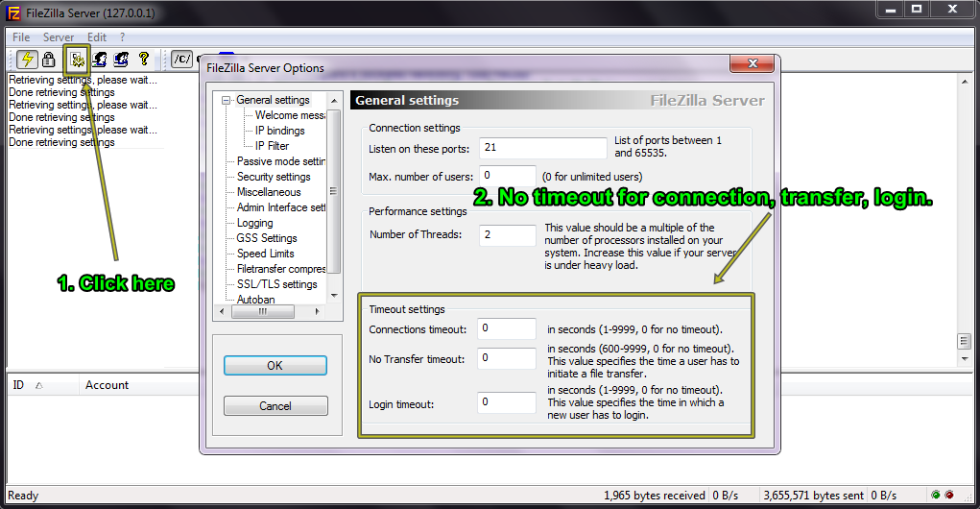Screen dimensions: 980x509
Task: Click the '1,965 bytes received' status text
Action: (x=654, y=496)
